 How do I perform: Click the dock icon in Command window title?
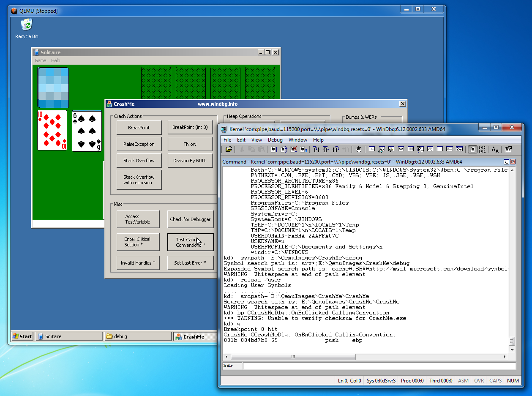(506, 162)
